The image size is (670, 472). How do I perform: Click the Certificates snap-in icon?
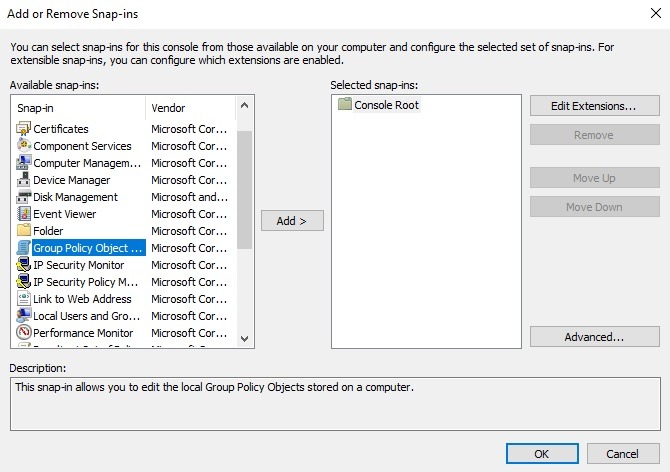[x=24, y=129]
